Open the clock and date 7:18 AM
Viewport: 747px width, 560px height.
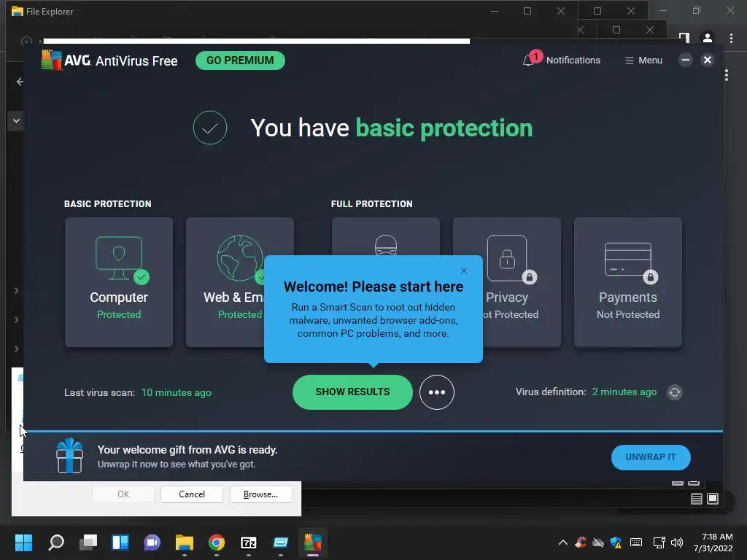click(713, 542)
